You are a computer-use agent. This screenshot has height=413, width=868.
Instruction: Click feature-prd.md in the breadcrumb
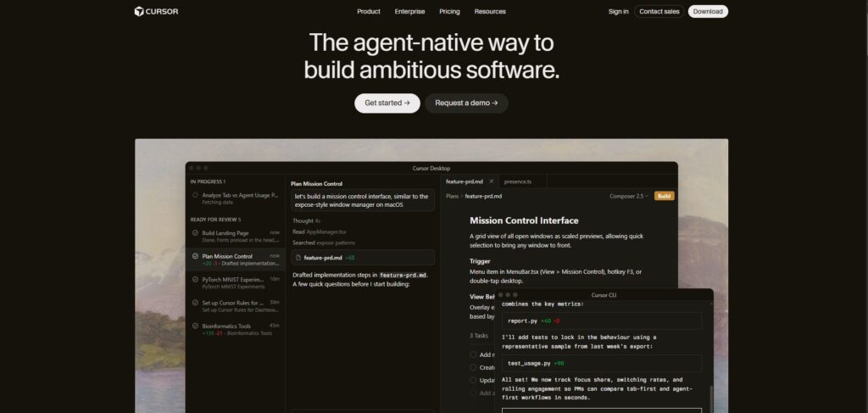(483, 196)
